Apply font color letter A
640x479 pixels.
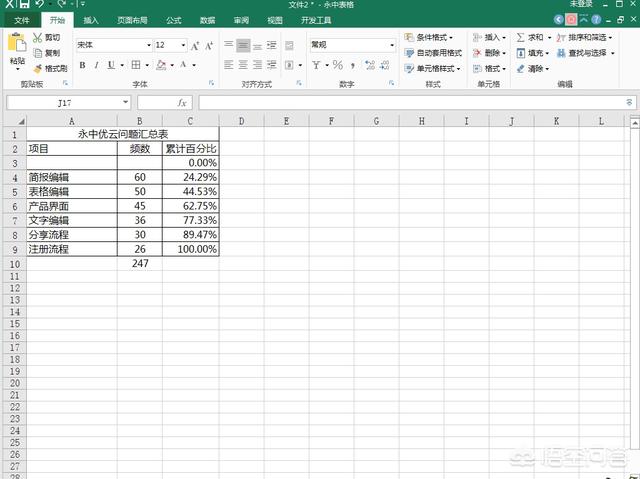pyautogui.click(x=183, y=65)
